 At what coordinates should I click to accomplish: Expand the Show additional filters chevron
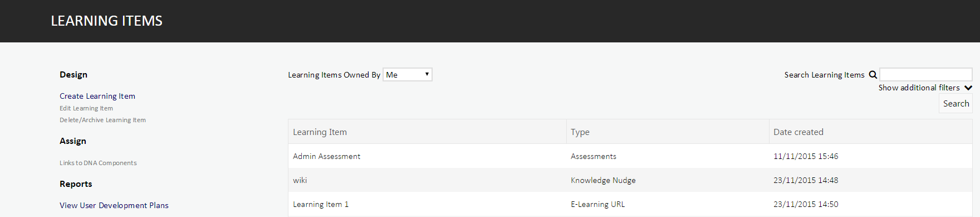point(968,88)
